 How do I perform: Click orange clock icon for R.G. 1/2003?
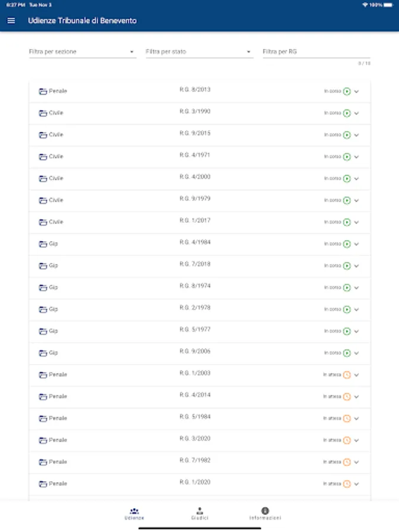pyautogui.click(x=347, y=375)
